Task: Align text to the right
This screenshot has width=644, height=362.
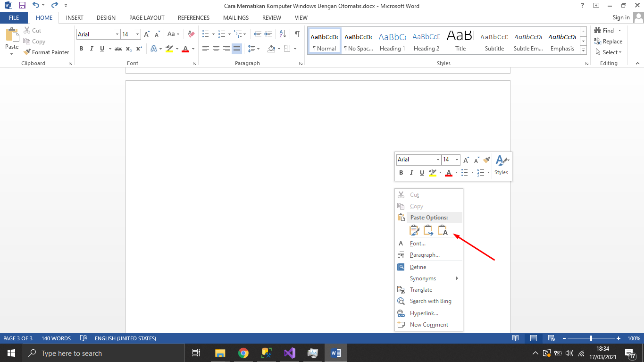Action: [x=226, y=49]
